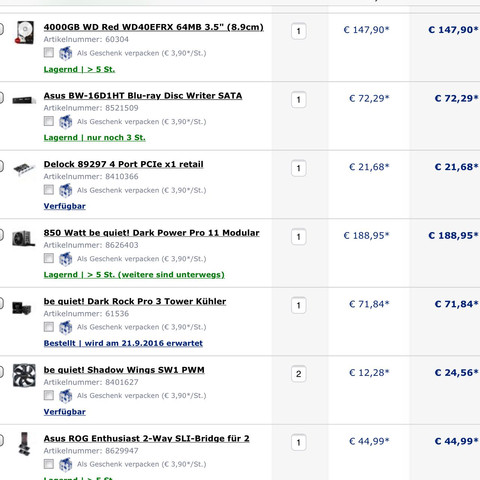
Task: Click Artikelnummer: 8629947 text
Action: click(x=91, y=451)
